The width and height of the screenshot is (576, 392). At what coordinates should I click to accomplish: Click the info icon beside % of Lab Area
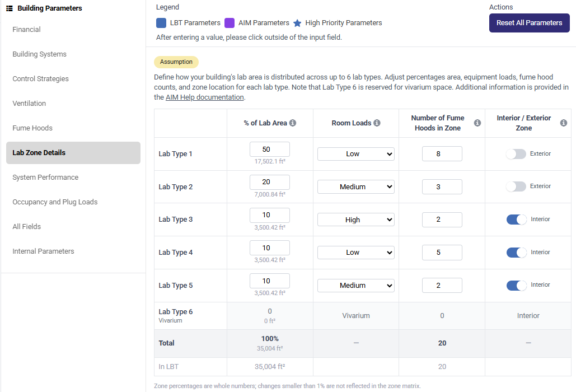click(x=293, y=123)
